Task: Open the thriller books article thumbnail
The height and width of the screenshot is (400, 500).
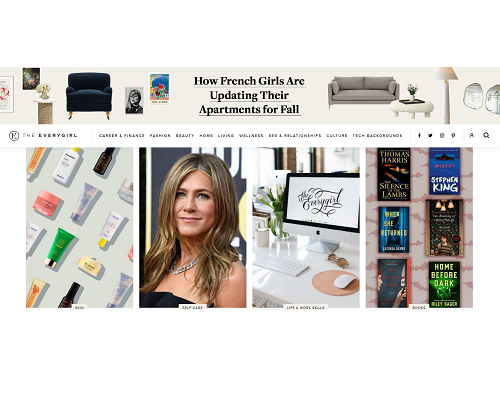Action: pyautogui.click(x=419, y=227)
